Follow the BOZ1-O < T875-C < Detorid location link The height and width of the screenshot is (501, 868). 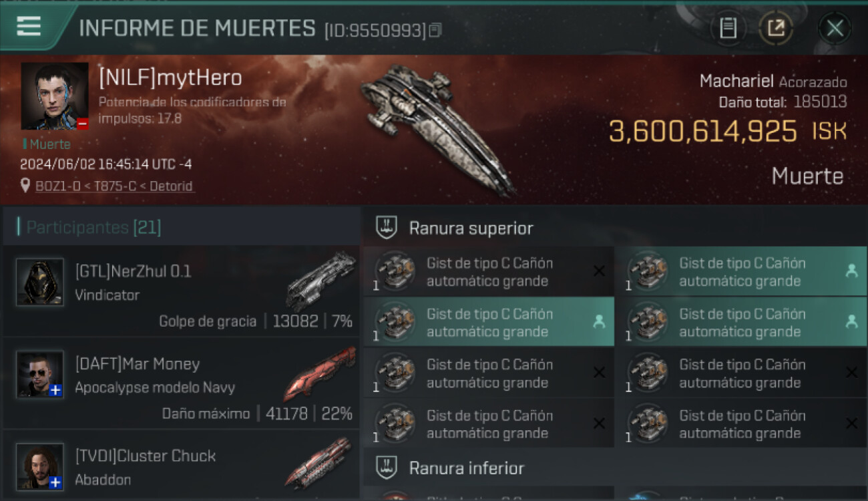(115, 186)
